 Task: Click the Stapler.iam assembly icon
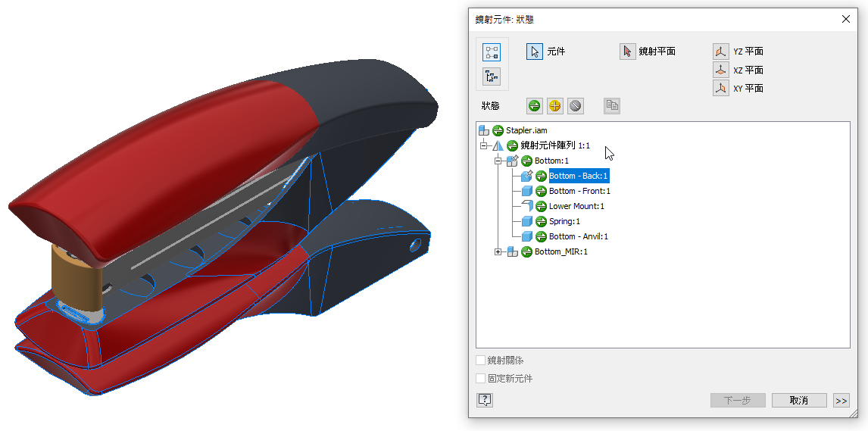(x=484, y=130)
